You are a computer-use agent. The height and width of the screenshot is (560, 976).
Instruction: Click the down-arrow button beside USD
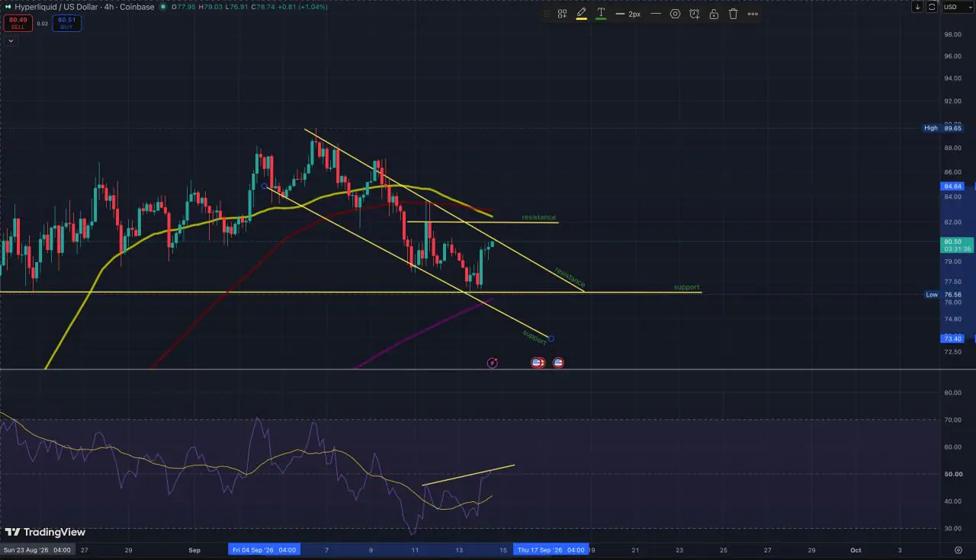[x=917, y=7]
